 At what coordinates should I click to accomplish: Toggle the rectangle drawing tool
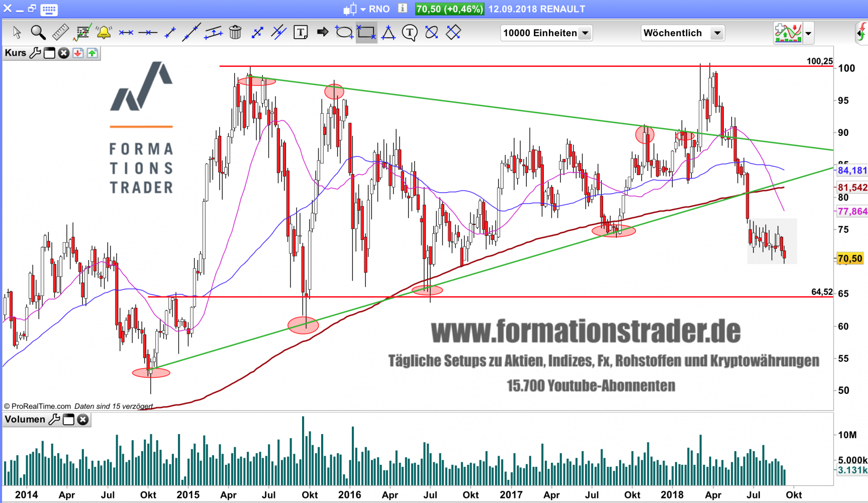coord(366,33)
